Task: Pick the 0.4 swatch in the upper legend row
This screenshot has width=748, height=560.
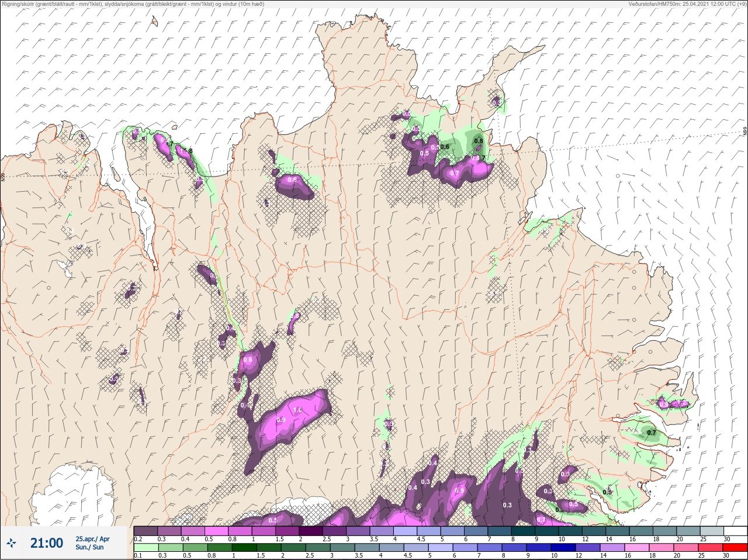Action: coord(193,530)
